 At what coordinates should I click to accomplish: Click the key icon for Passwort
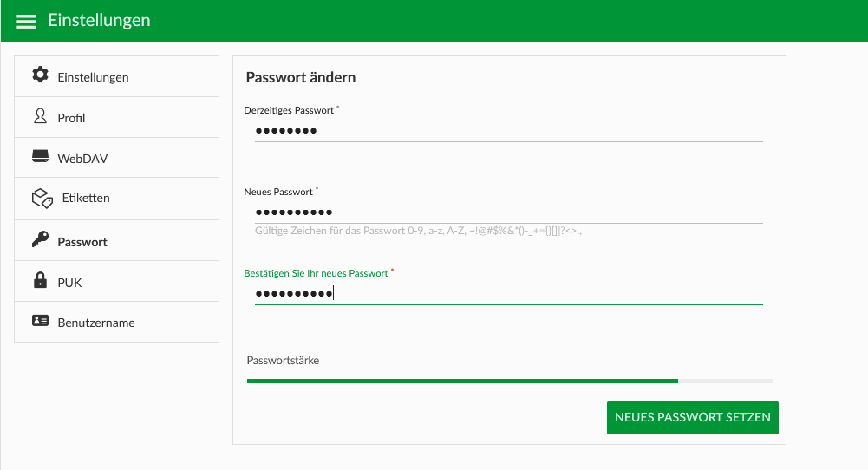point(40,239)
